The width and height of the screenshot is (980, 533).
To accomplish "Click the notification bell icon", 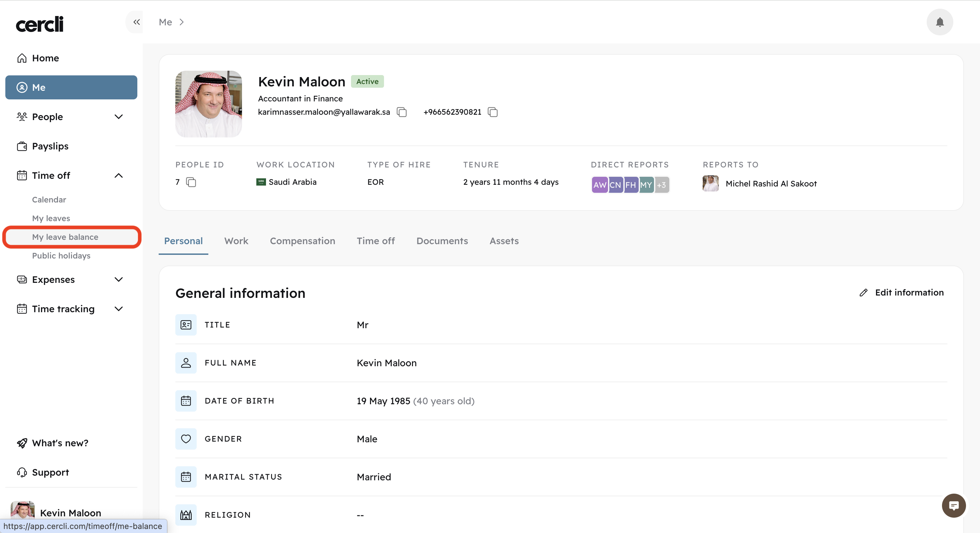I will (x=939, y=22).
